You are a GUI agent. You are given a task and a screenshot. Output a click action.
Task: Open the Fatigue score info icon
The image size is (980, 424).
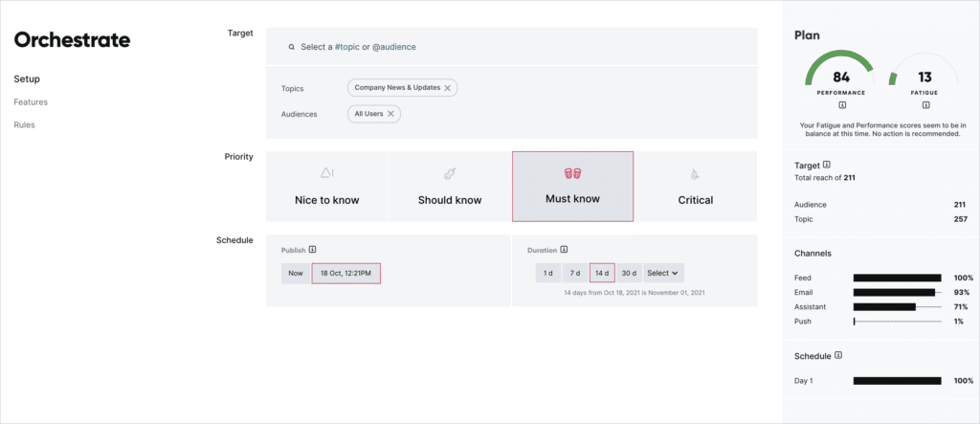pyautogui.click(x=925, y=105)
